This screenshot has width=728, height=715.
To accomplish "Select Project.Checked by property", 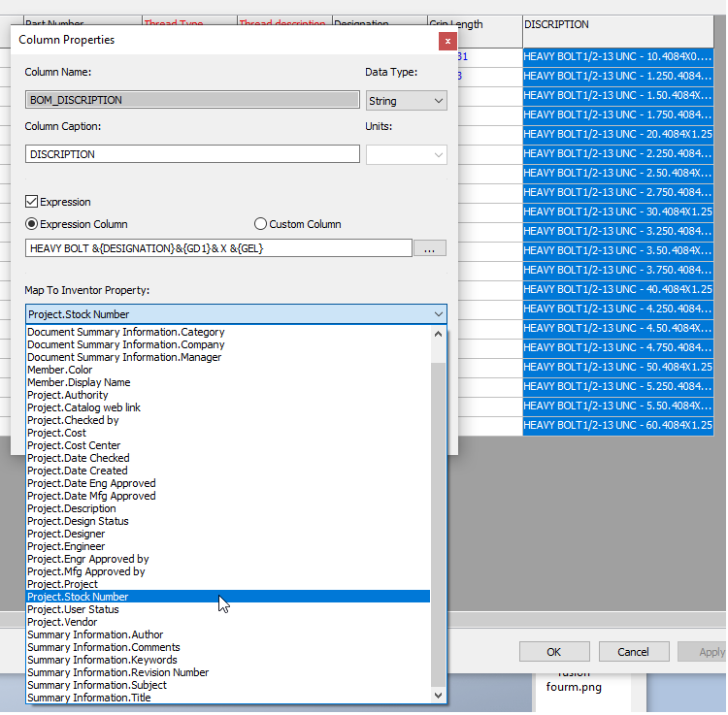I will pyautogui.click(x=228, y=420).
